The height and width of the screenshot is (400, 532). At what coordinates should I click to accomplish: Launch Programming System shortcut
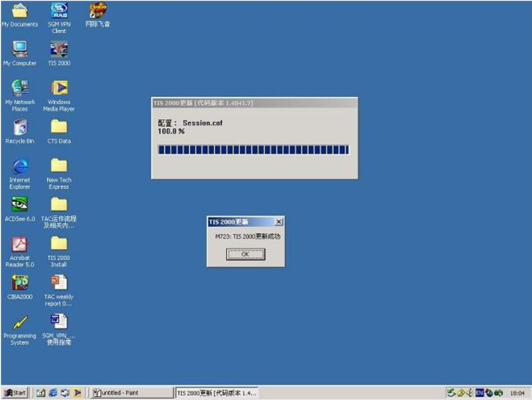click(x=19, y=330)
